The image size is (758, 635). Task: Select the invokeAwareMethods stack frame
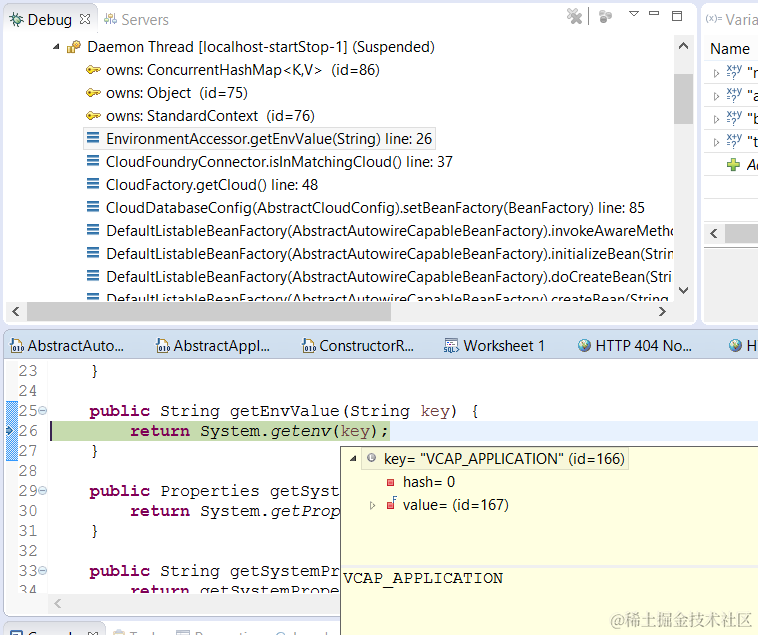(390, 231)
